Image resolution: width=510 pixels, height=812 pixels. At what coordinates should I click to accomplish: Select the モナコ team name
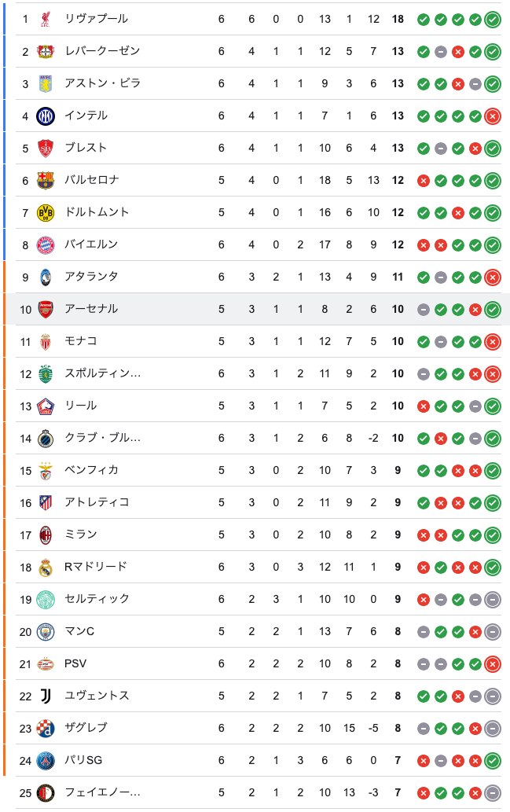click(81, 340)
